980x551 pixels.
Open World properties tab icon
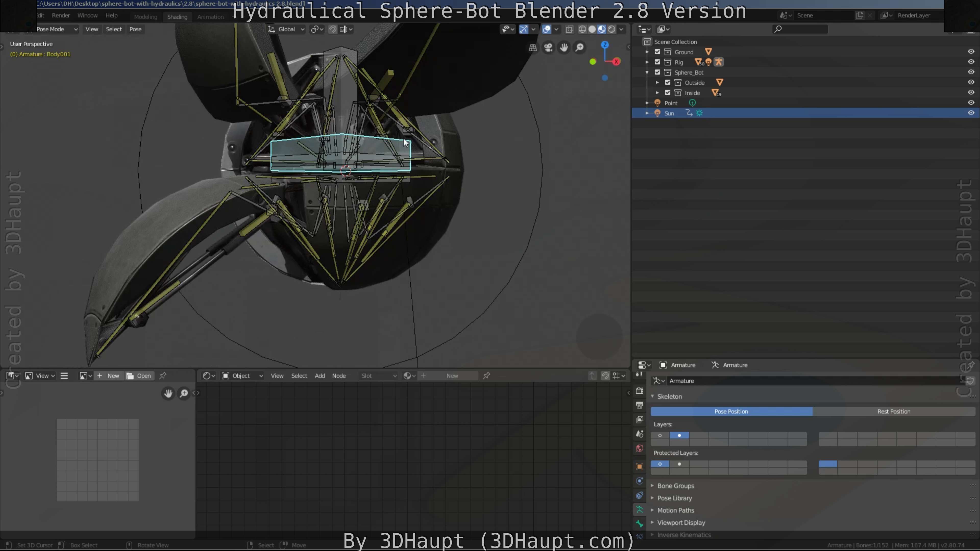coord(640,448)
